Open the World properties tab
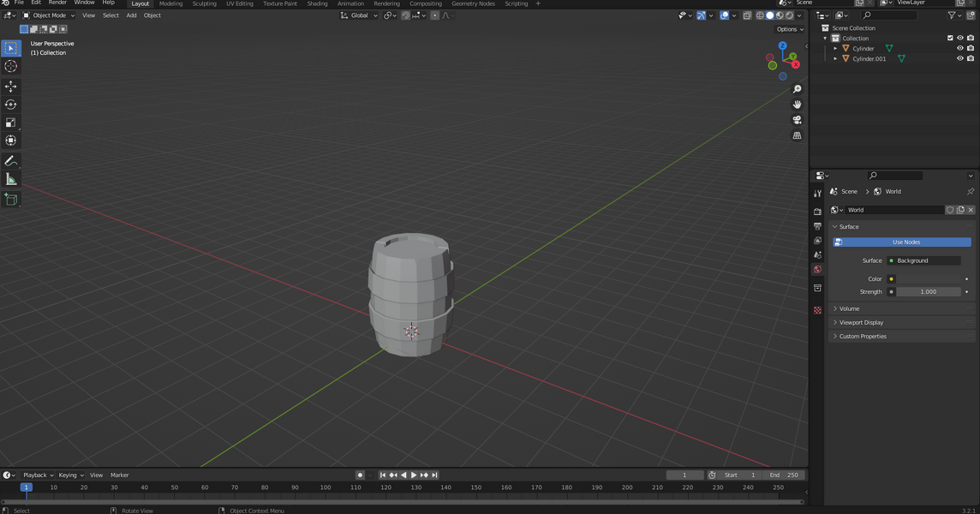 (817, 270)
